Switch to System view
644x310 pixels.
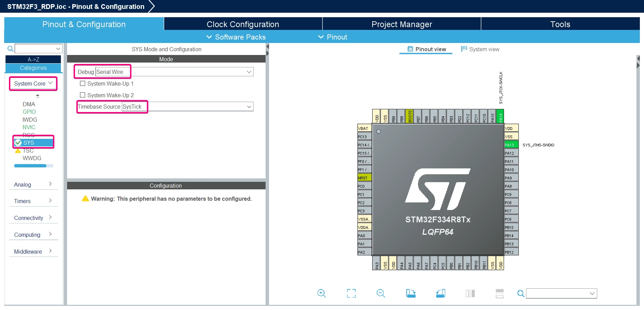(x=480, y=49)
